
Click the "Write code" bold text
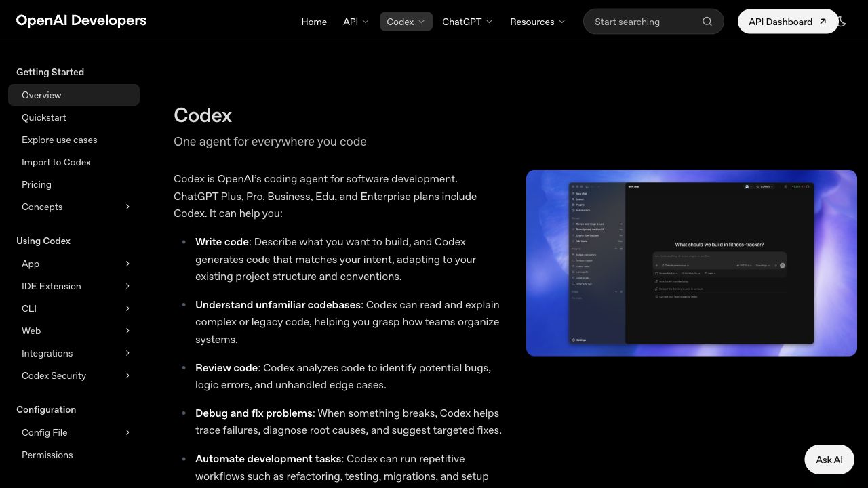(x=222, y=242)
